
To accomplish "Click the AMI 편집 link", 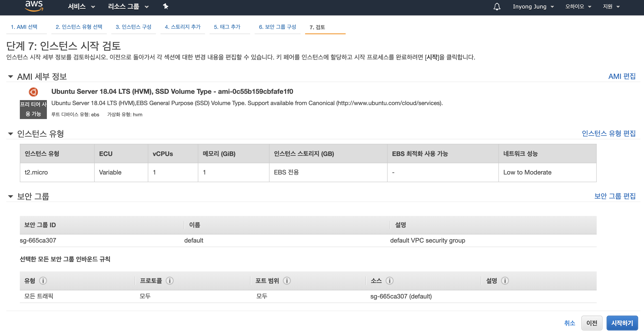I will click(621, 76).
